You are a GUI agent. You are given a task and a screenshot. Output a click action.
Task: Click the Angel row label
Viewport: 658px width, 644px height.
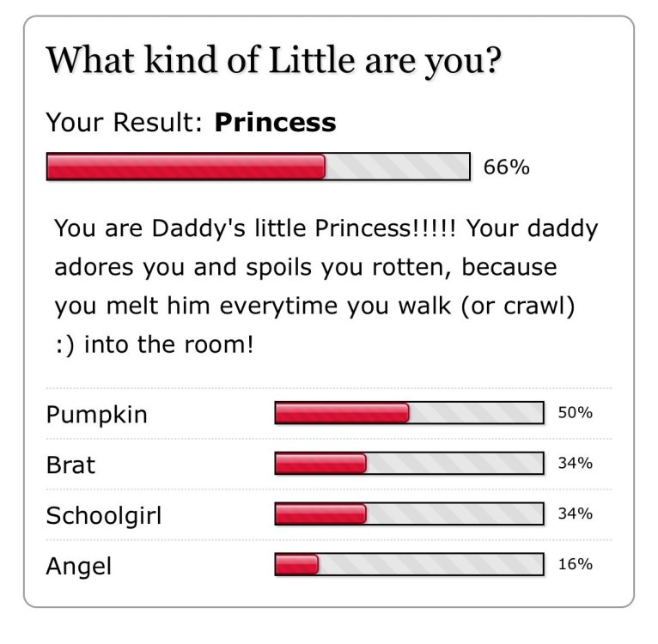78,566
